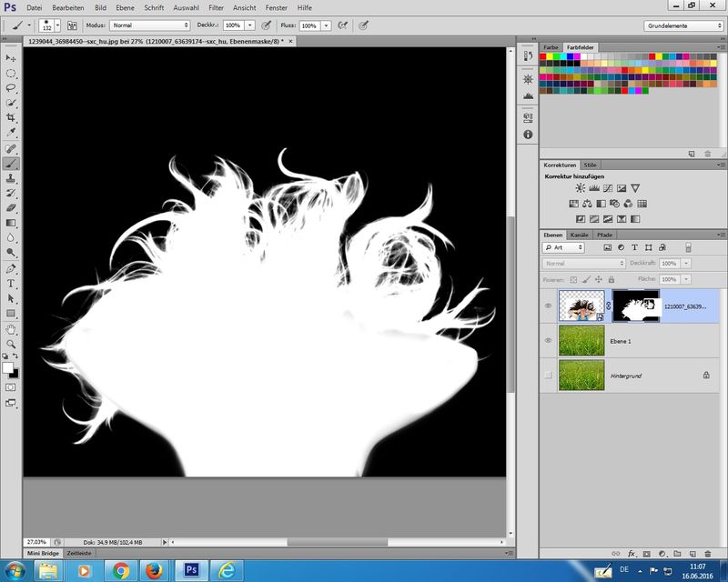728x582 pixels.
Task: Select the Clone Stamp tool
Action: coord(11,178)
